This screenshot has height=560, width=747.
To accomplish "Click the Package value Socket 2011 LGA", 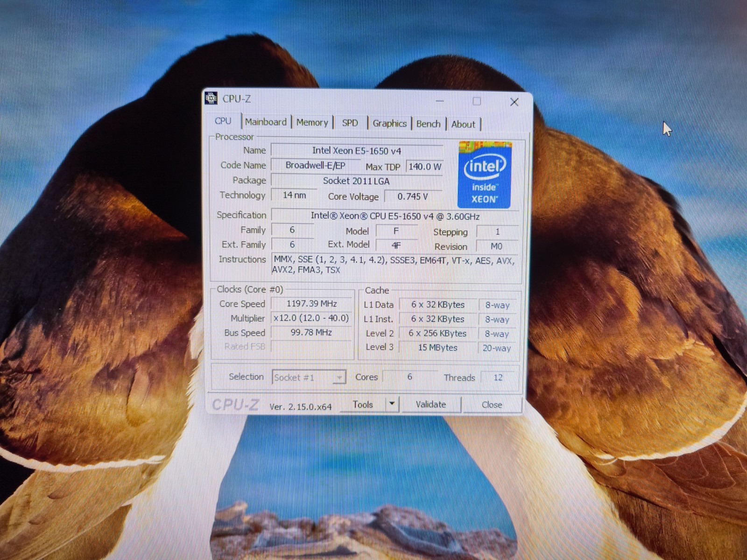I will tap(357, 181).
